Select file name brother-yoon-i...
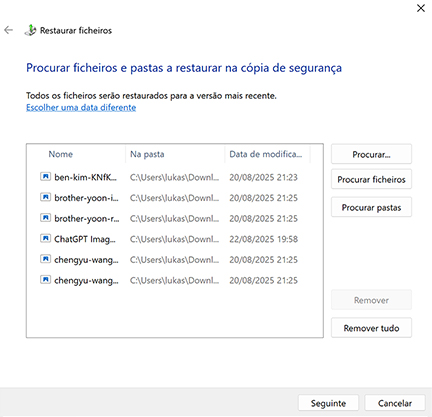The image size is (432, 417). point(86,198)
